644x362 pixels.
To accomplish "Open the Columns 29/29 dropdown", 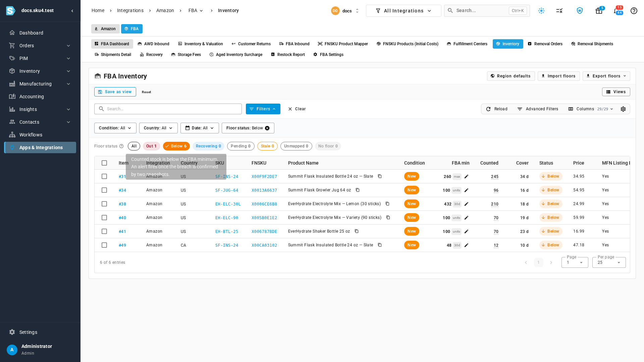I will click(x=591, y=109).
